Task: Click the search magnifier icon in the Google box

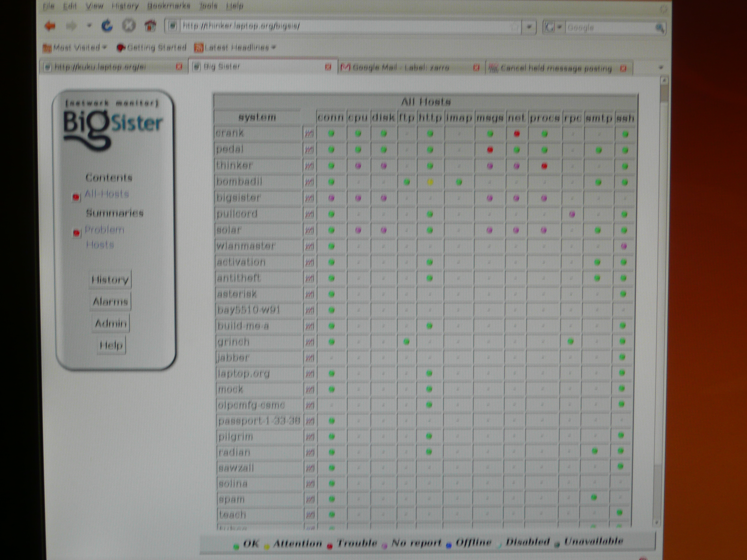Action: (x=659, y=28)
